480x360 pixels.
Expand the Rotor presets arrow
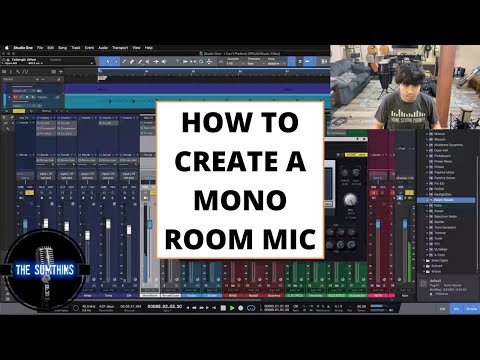pyautogui.click(x=427, y=206)
